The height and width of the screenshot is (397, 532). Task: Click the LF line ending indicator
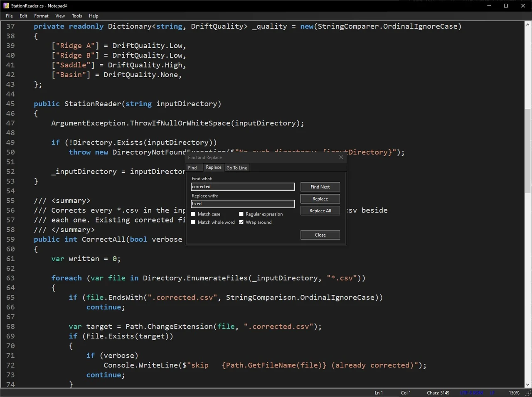click(x=492, y=393)
